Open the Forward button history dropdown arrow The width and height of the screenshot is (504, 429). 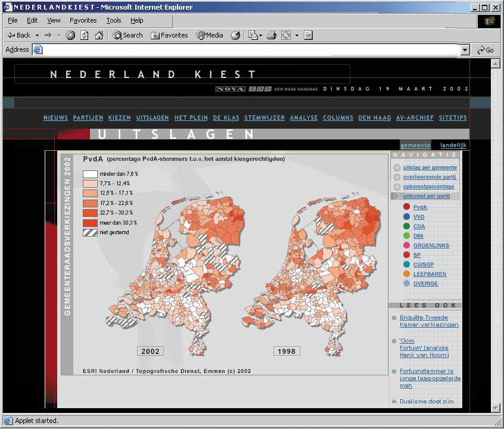click(x=59, y=35)
